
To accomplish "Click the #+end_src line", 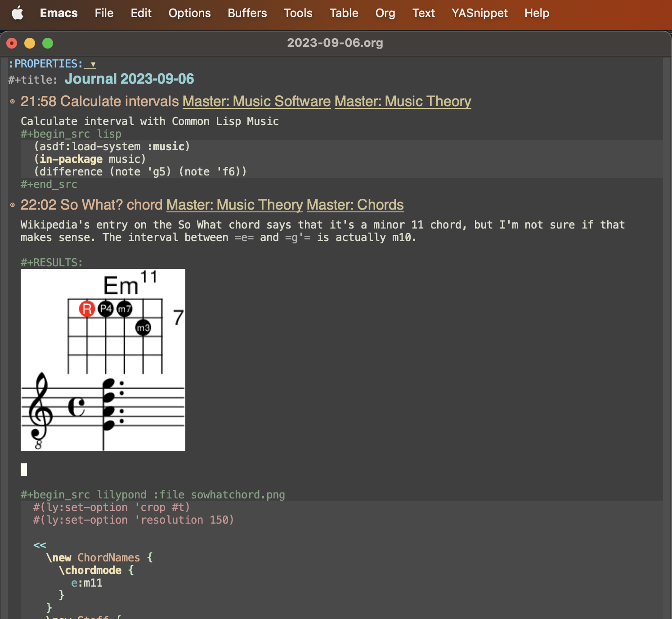I will pos(49,184).
